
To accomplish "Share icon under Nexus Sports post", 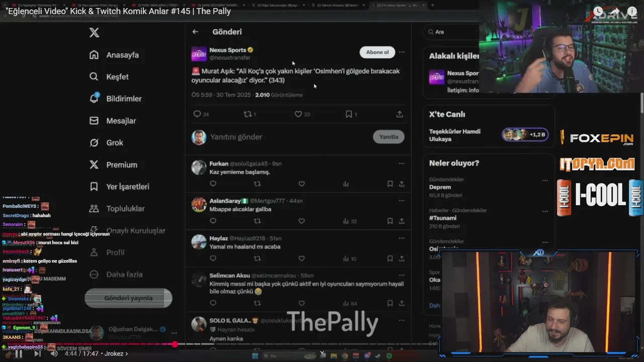I will (399, 114).
